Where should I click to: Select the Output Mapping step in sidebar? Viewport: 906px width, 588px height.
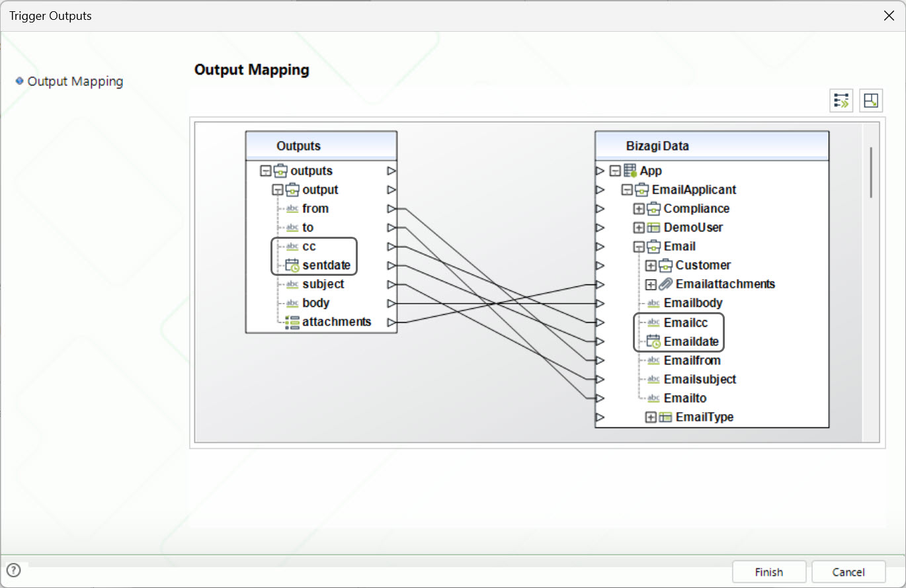coord(75,81)
